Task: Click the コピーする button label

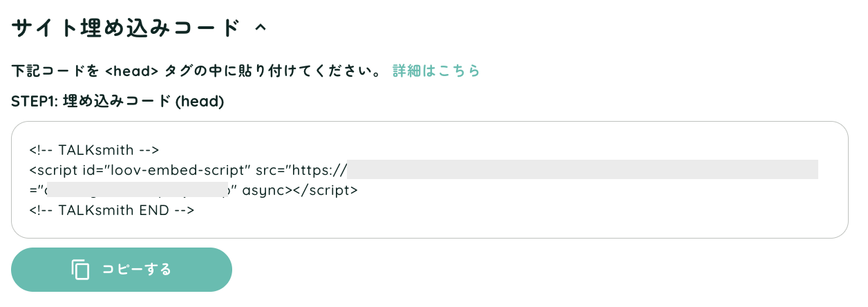Action: pos(136,270)
